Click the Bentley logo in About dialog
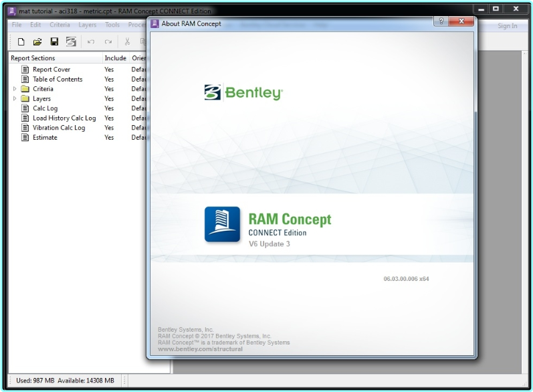 click(x=243, y=92)
